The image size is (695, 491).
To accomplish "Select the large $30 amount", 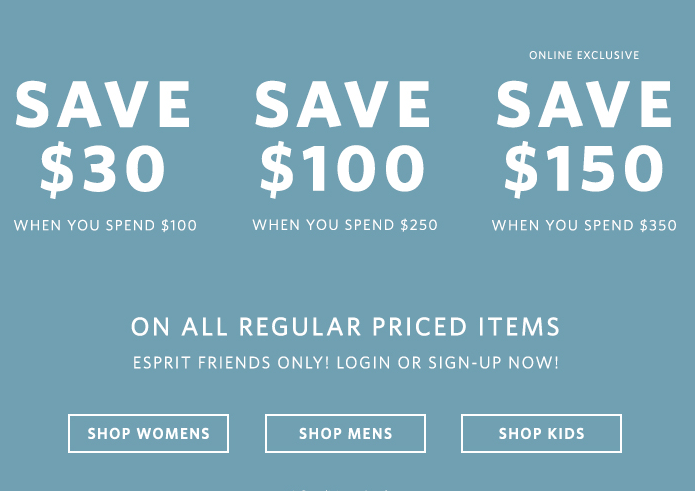I will 103,169.
